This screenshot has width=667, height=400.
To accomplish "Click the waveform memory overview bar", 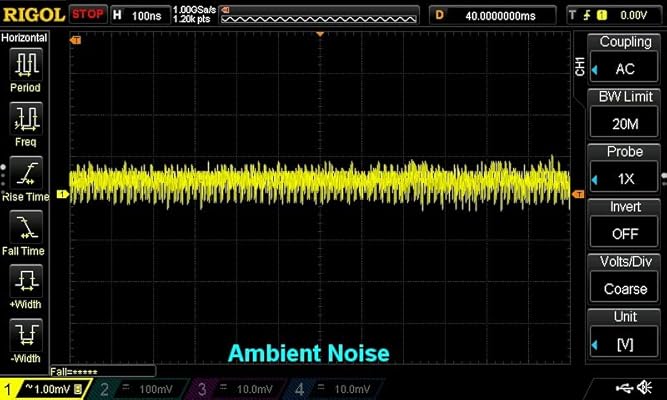I will click(x=319, y=15).
